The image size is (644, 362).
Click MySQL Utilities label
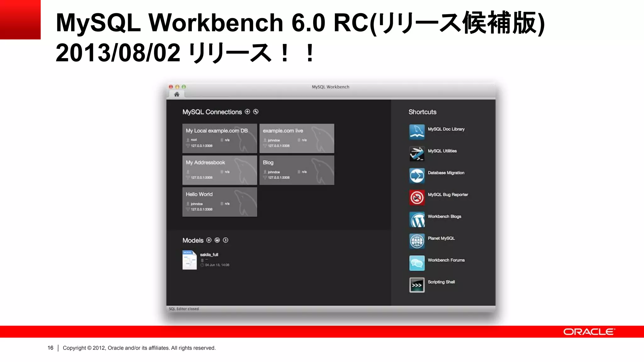coord(442,151)
